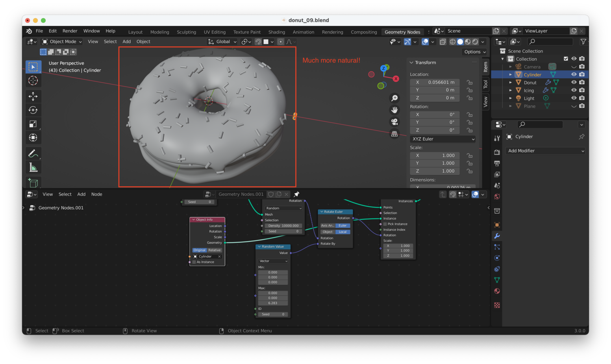Activate the Annotate pencil tool
Image resolution: width=611 pixels, height=364 pixels.
point(33,153)
